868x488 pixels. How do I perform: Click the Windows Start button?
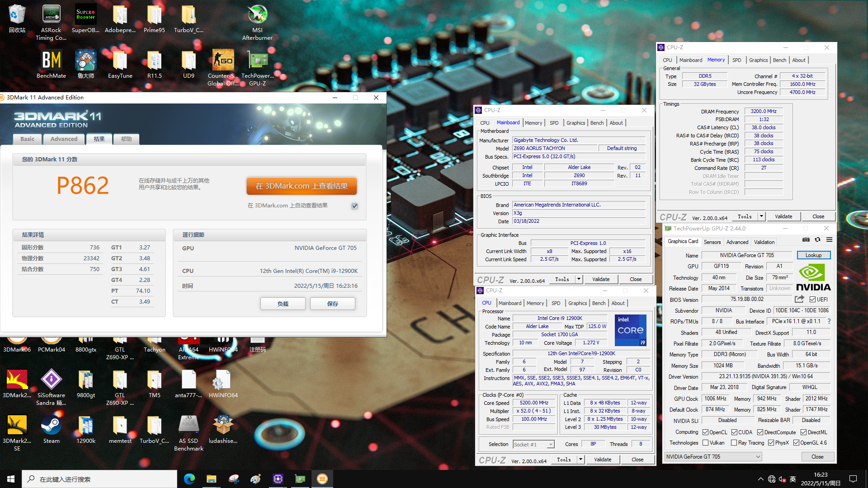point(11,479)
